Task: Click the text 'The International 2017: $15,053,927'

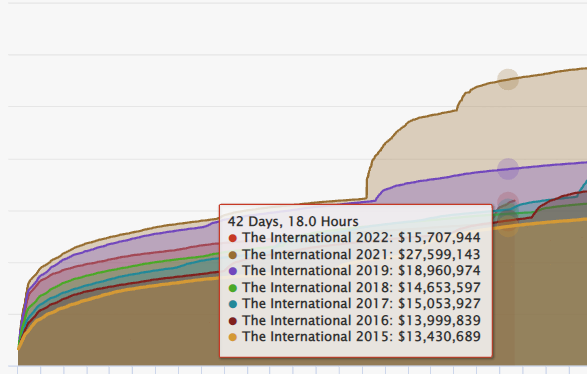Action: click(361, 304)
